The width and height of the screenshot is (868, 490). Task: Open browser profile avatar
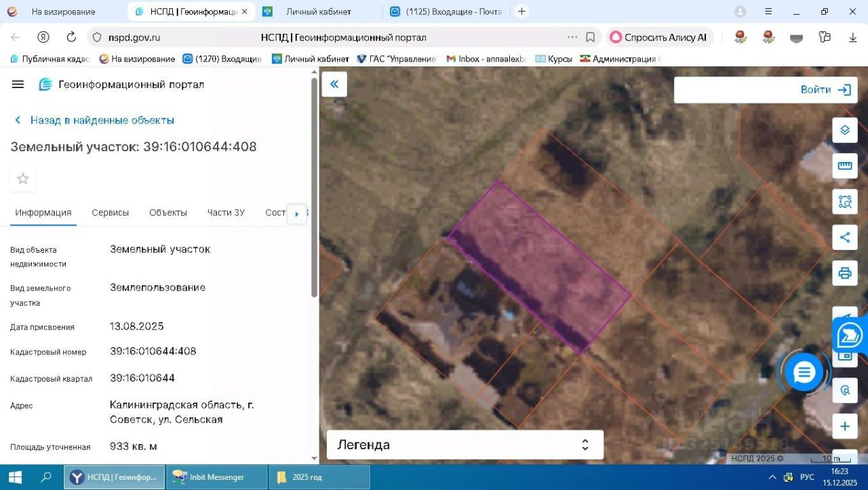[x=741, y=12]
